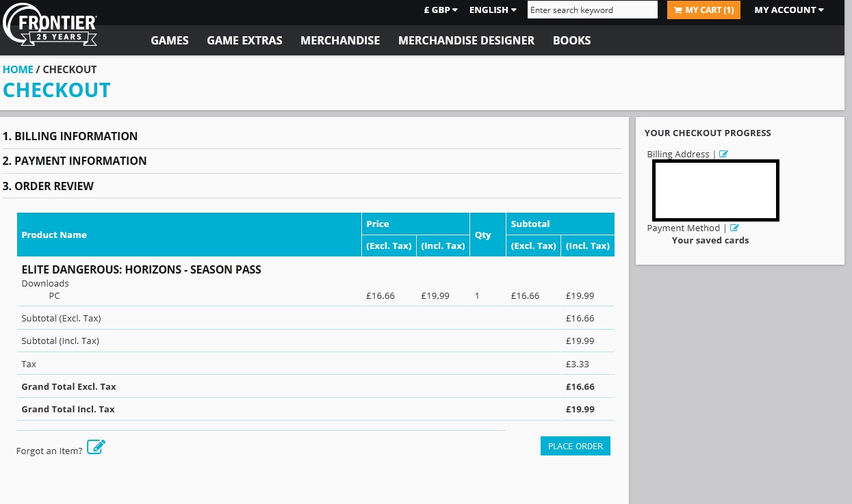This screenshot has height=504, width=852.
Task: Open the GBP currency dropdown
Action: [441, 10]
